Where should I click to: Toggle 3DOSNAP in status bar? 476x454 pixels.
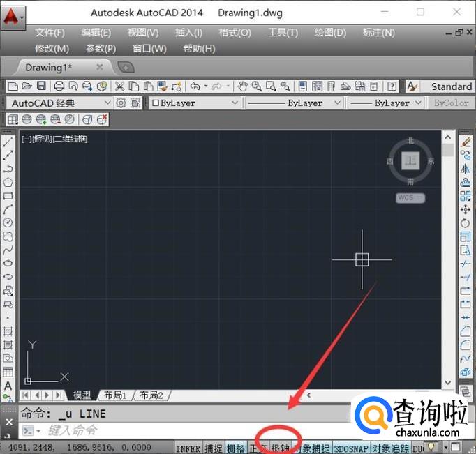coord(351,448)
